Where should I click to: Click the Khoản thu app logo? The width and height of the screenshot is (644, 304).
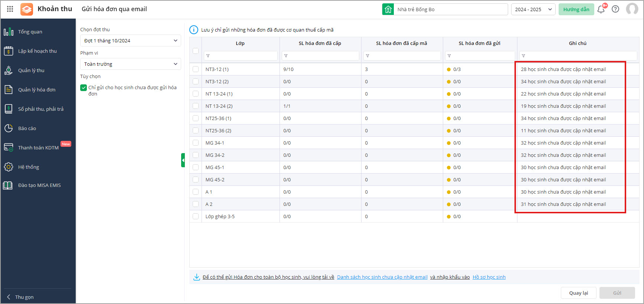coord(27,9)
